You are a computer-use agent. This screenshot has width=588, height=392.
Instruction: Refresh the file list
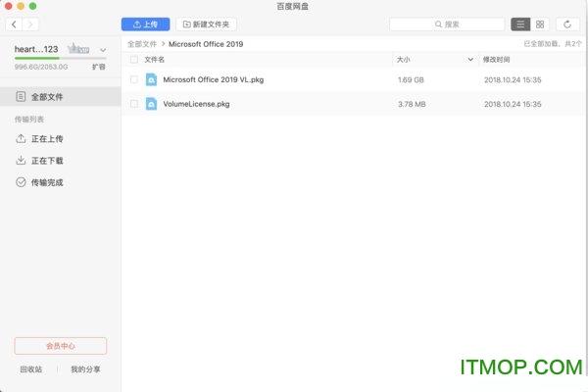[567, 24]
